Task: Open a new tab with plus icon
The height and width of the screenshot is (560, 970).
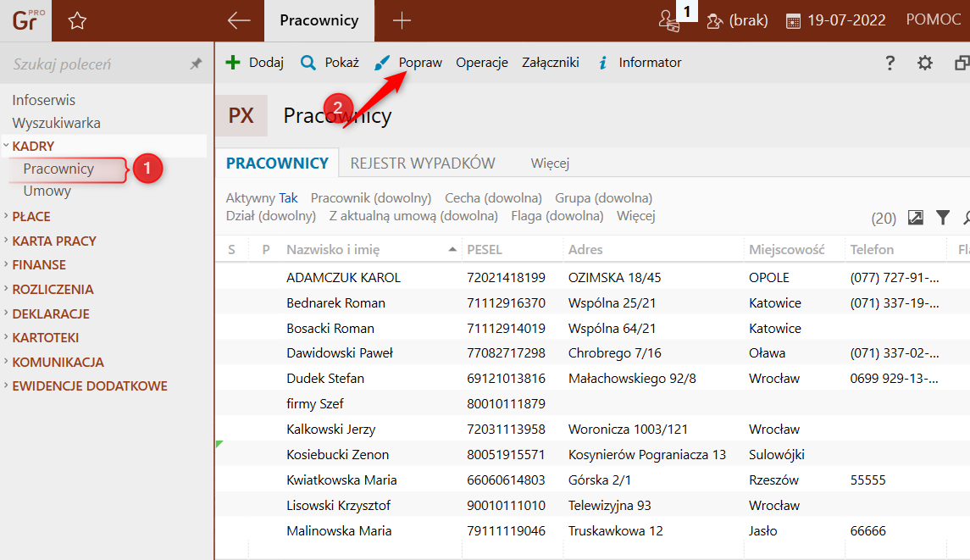Action: 402,21
